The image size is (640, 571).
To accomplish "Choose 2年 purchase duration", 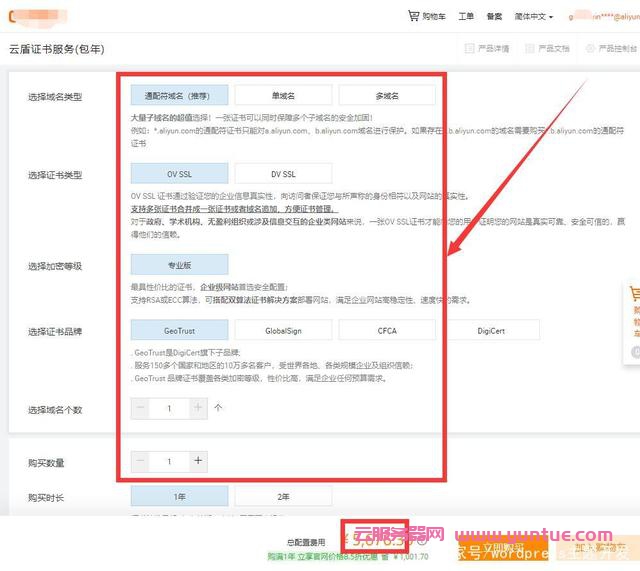I will 284,497.
